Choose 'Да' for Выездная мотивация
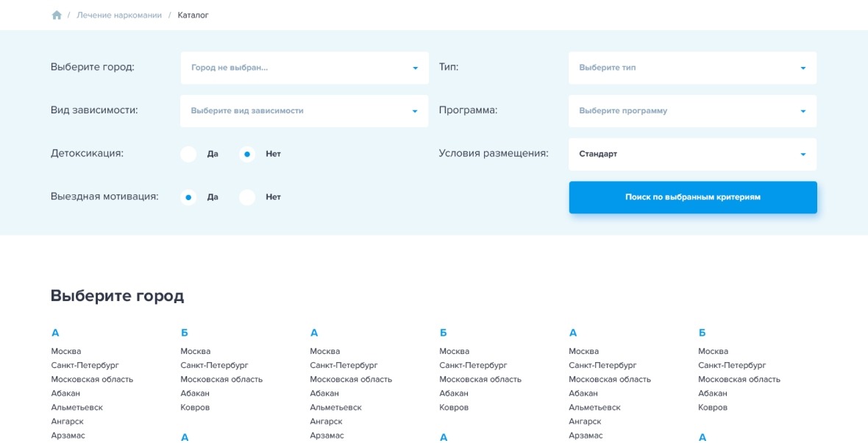Screen dimensions: 868x443 (x=189, y=197)
